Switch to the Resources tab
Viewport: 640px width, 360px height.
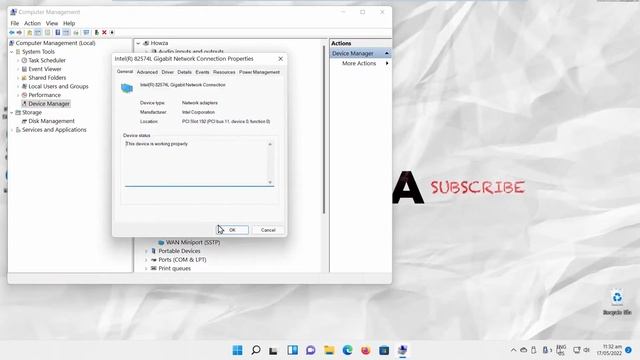pos(224,72)
